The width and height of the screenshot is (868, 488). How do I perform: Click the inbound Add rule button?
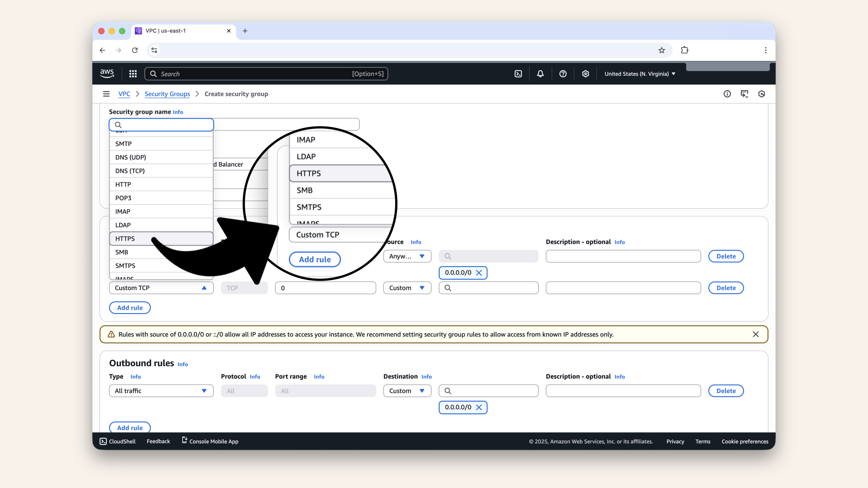coord(130,308)
